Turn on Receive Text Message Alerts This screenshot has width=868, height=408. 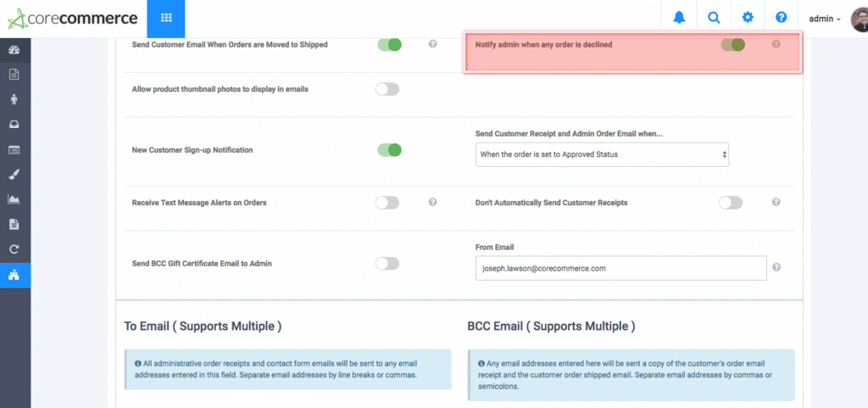(x=387, y=203)
